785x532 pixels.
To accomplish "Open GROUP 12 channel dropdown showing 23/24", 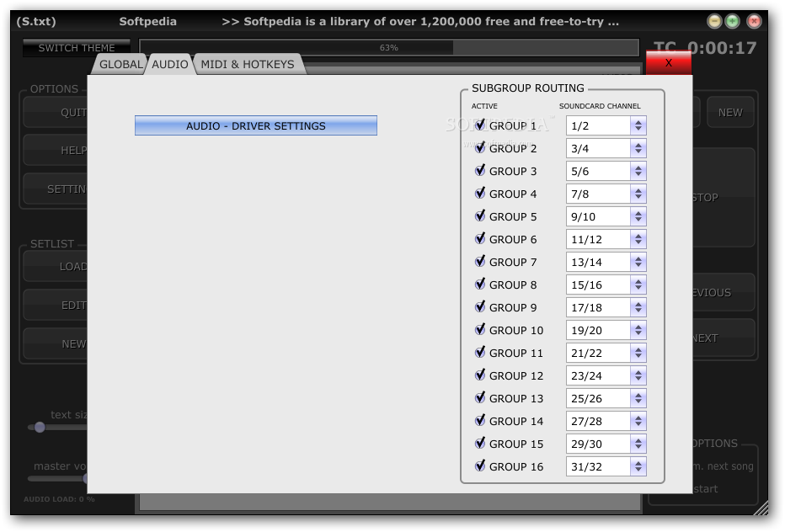I will (x=606, y=376).
